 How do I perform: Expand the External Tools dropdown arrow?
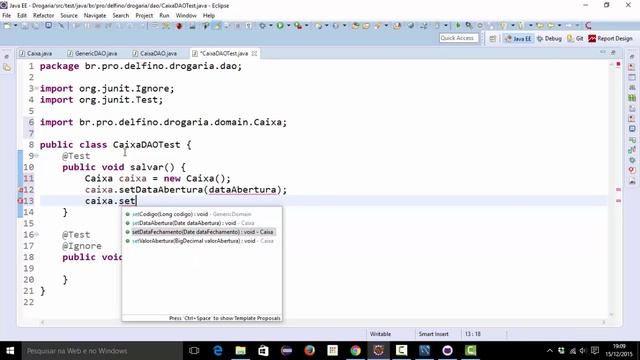tap(307, 26)
